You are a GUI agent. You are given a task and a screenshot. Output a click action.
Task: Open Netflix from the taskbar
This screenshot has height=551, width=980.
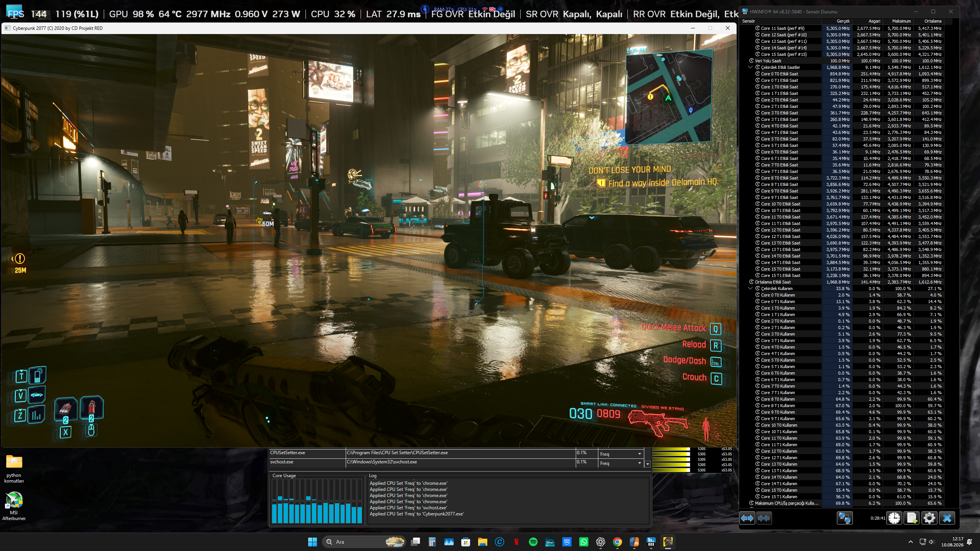tap(516, 542)
